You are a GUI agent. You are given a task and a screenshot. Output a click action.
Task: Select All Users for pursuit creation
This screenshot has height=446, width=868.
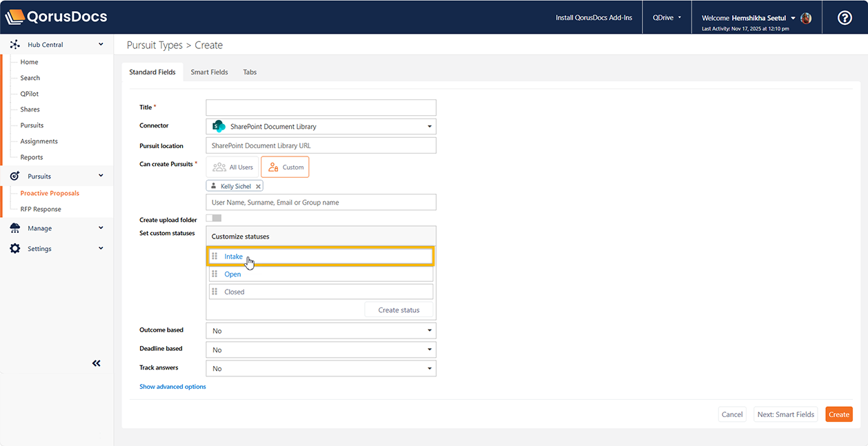coord(233,167)
